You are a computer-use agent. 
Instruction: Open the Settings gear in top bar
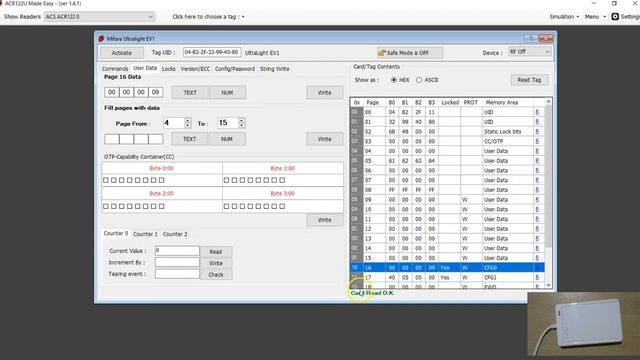pyautogui.click(x=615, y=17)
